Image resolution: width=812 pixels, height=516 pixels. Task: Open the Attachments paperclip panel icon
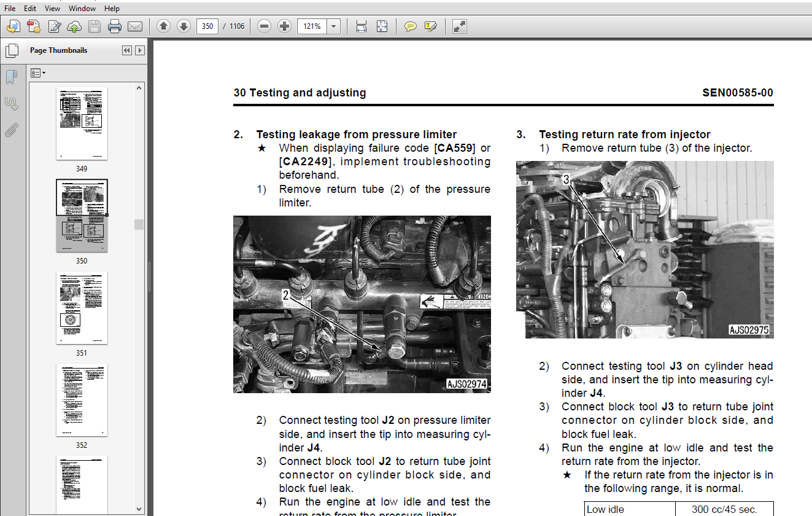tap(11, 130)
